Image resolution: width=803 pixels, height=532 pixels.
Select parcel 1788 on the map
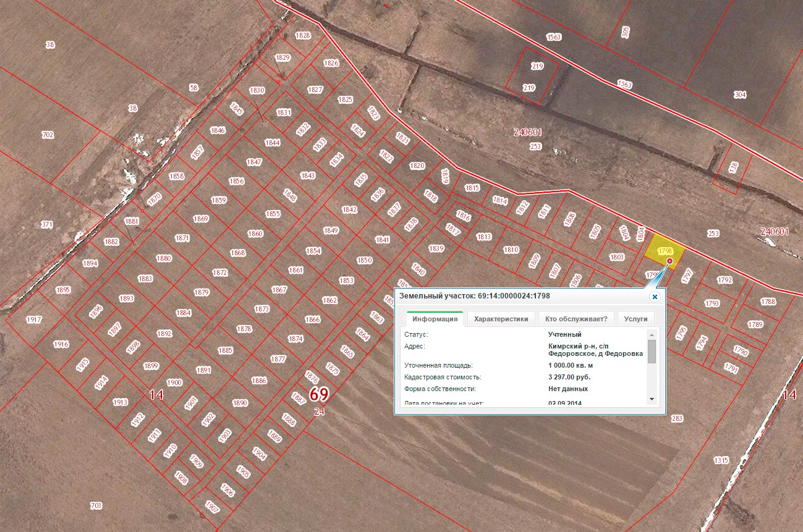[x=768, y=302]
